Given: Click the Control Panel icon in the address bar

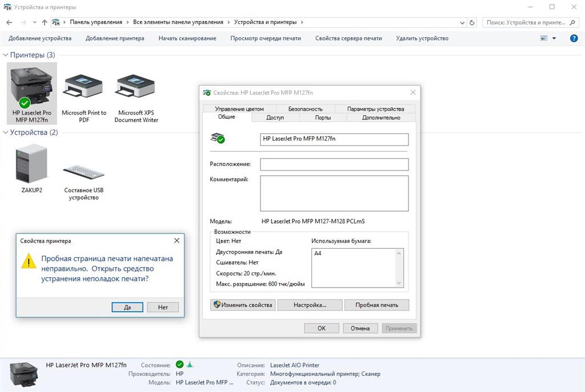Looking at the screenshot, I should [x=56, y=22].
